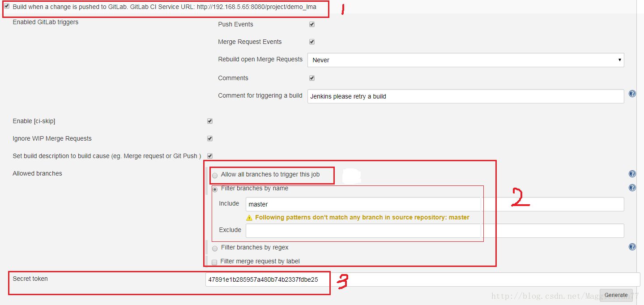The image size is (644, 305).
Task: Uncheck the Merge Request Events checkbox
Action: [x=312, y=42]
